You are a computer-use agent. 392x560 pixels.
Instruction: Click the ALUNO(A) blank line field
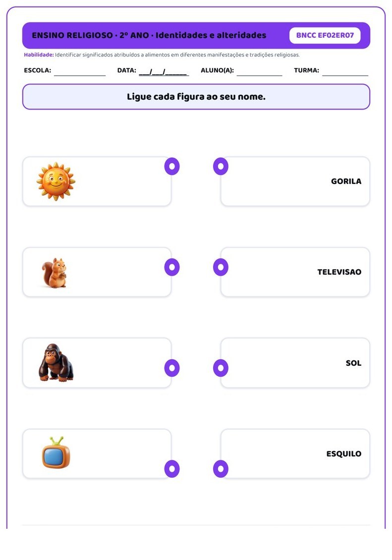pyautogui.click(x=260, y=71)
